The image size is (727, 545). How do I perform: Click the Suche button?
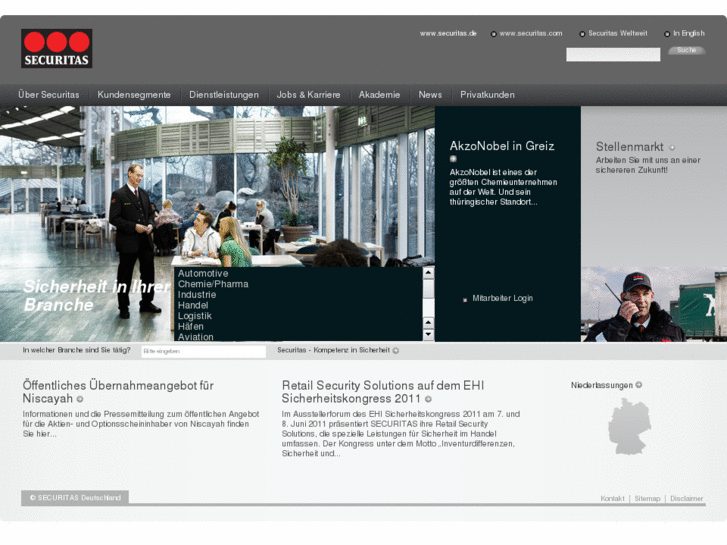pos(687,50)
